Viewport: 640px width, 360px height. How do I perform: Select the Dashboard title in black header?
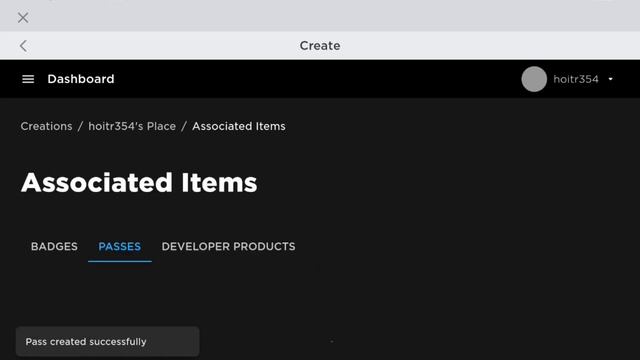(x=81, y=79)
